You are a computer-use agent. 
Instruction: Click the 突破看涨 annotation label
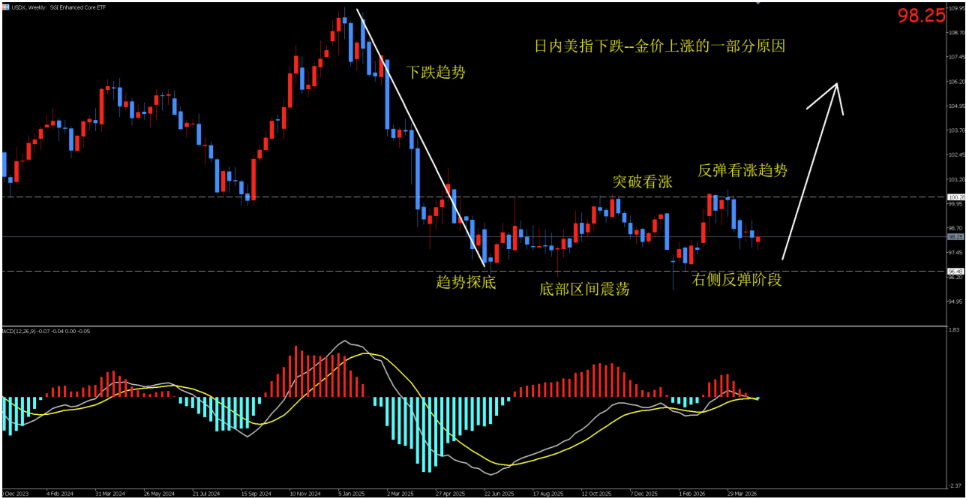pyautogui.click(x=642, y=182)
